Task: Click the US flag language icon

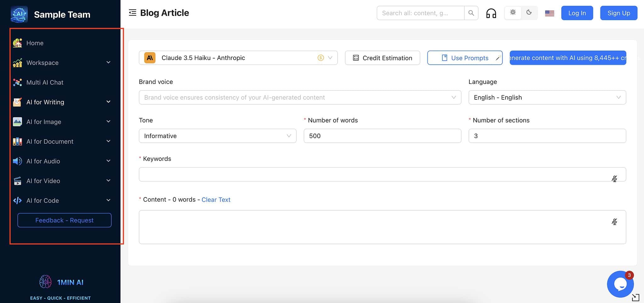Action: point(549,13)
